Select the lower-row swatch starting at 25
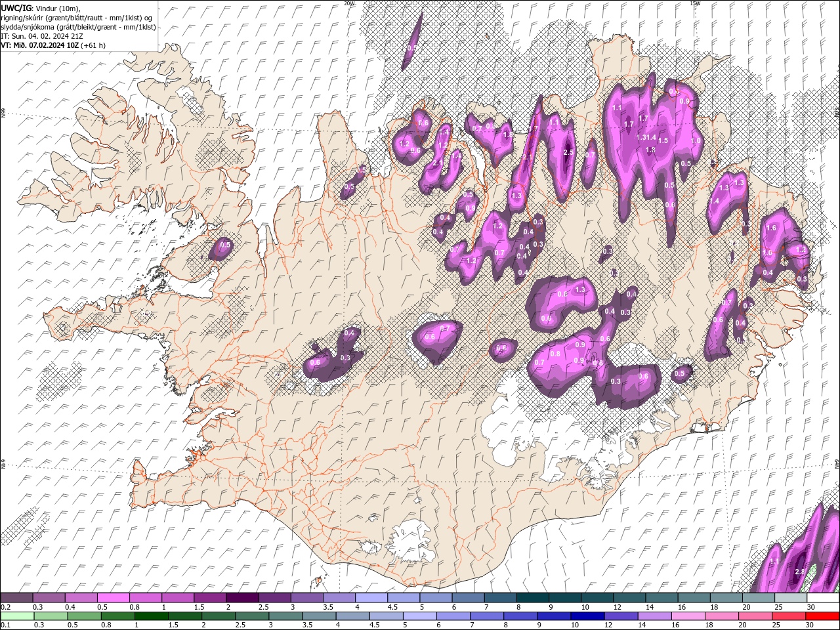 point(787,616)
